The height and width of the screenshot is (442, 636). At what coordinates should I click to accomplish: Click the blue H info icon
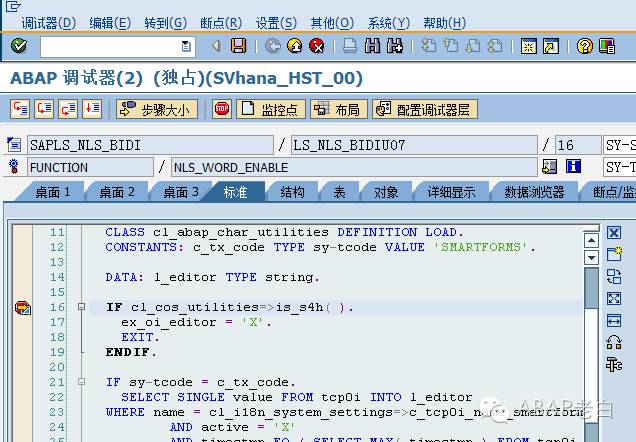[x=573, y=166]
